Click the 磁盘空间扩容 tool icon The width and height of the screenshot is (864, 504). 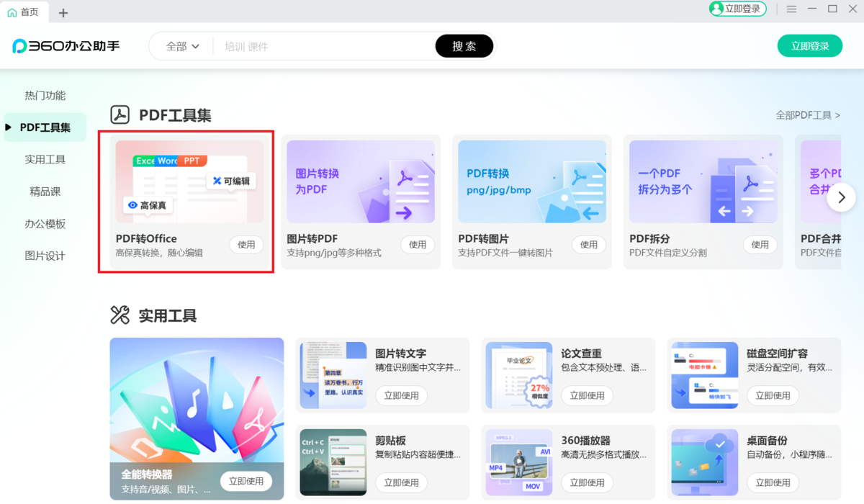704,375
